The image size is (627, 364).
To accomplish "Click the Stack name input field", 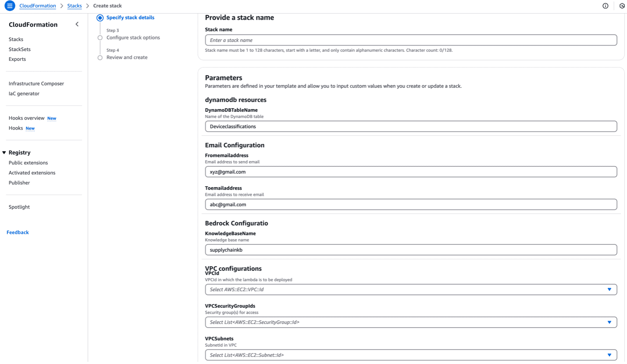I will [x=411, y=40].
